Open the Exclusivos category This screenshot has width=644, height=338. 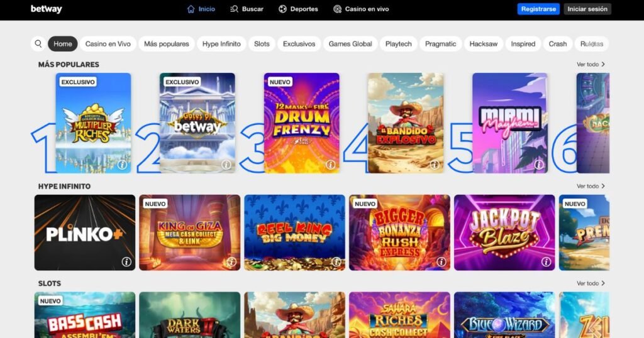[299, 43]
